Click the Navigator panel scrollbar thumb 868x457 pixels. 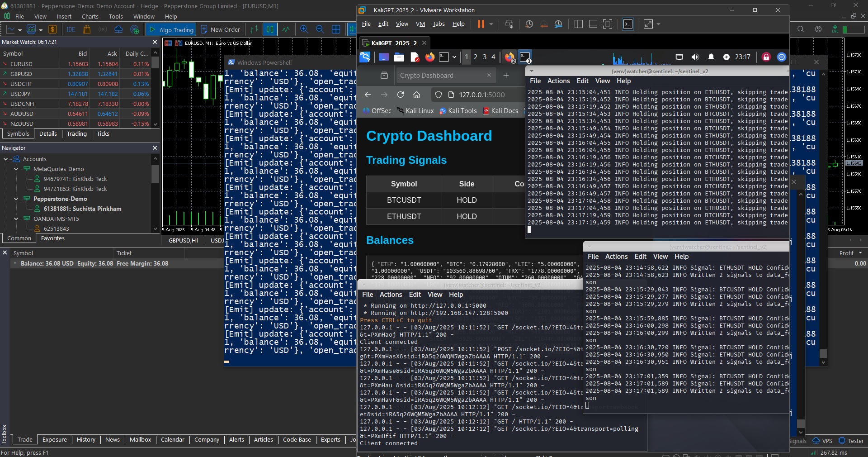point(155,174)
